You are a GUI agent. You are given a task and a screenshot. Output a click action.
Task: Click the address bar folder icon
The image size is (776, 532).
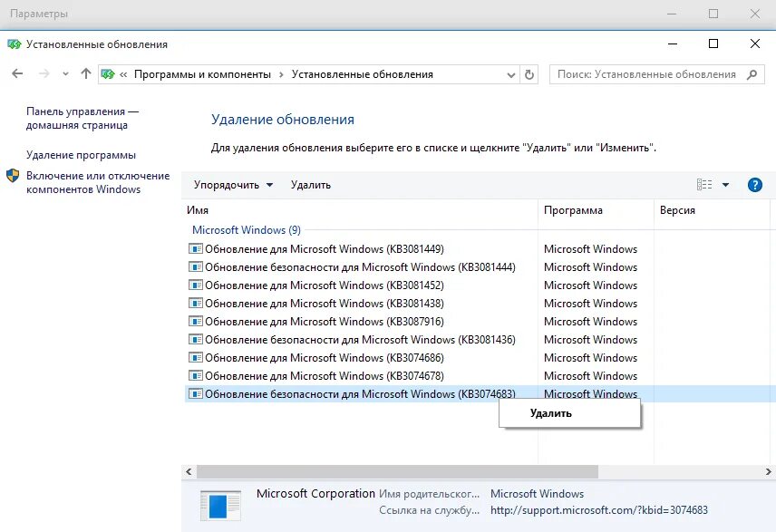pos(108,74)
